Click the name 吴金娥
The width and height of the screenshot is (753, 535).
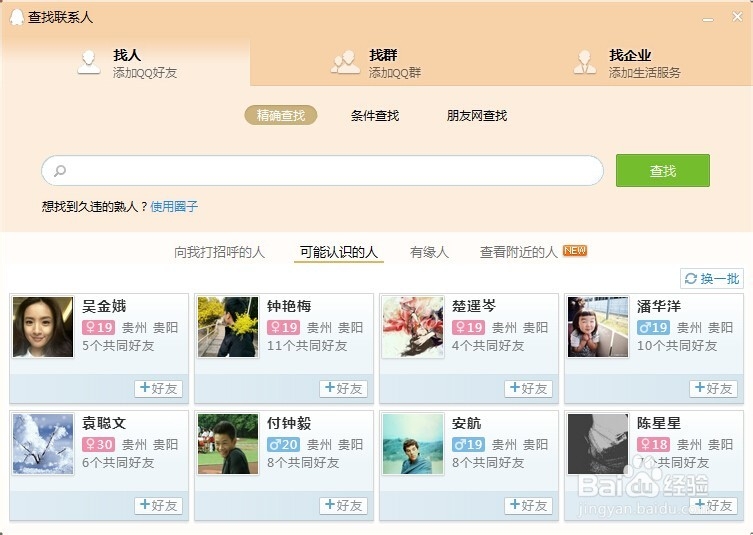click(x=104, y=306)
